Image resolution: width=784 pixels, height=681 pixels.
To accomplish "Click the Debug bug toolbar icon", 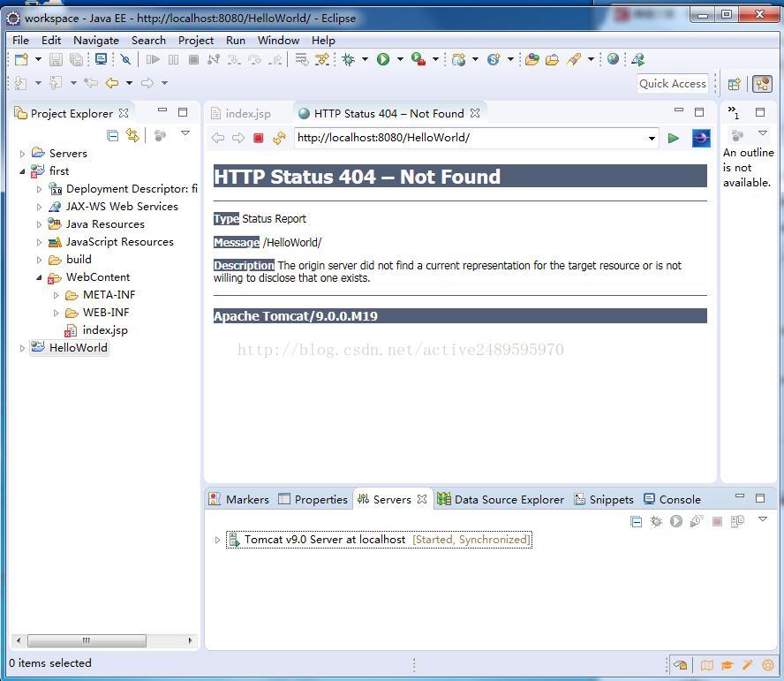I will pyautogui.click(x=348, y=59).
